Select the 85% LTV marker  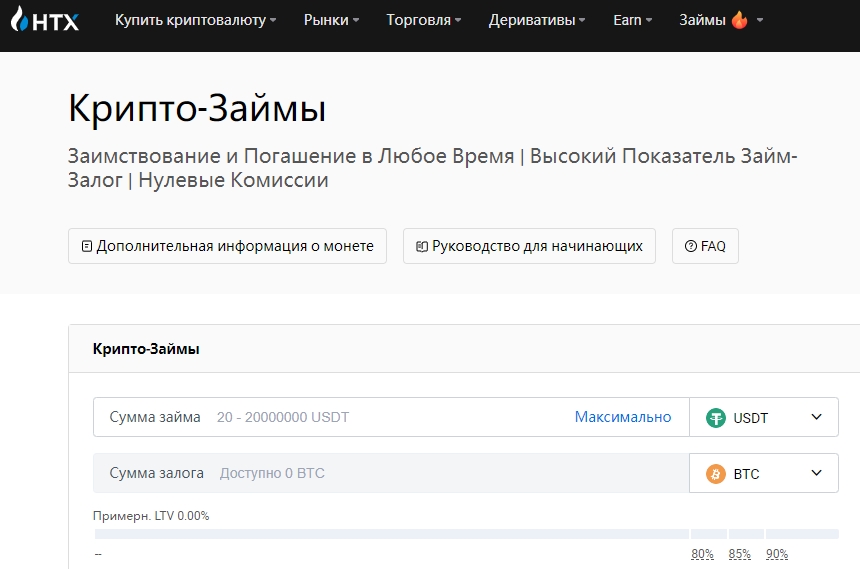(x=739, y=554)
